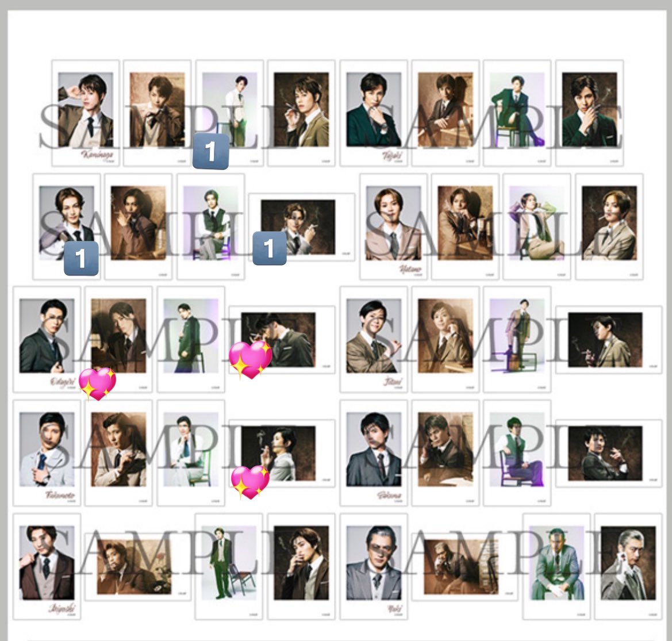Open the sepia card beside the Kaminaga card
Screen dimensions: 672x641
click(x=158, y=113)
